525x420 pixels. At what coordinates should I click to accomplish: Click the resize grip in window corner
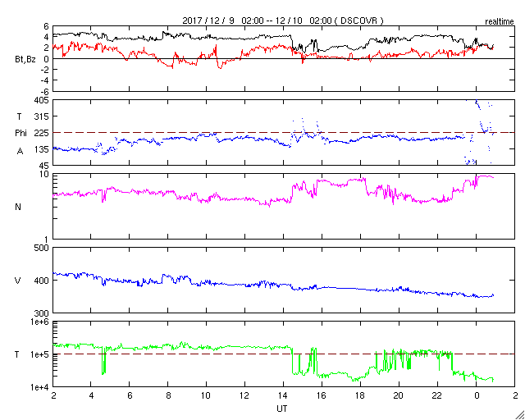point(520,415)
